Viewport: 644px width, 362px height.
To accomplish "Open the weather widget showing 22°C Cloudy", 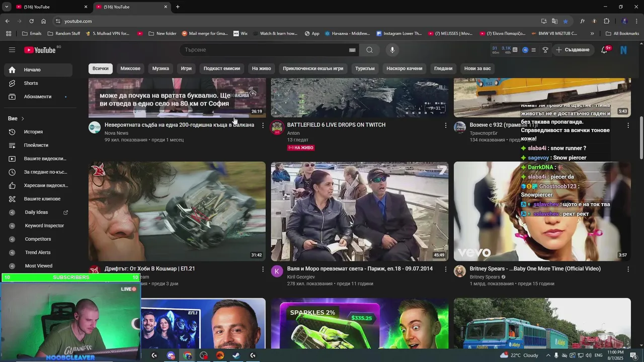I will (x=519, y=355).
